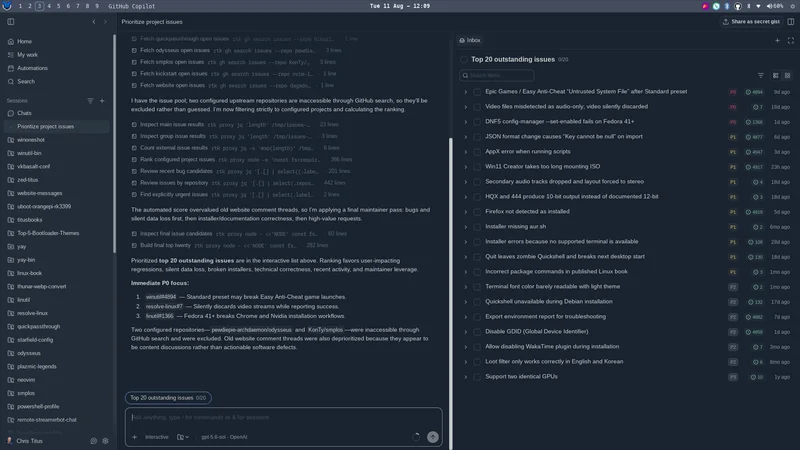This screenshot has height=450, width=800.
Task: Change the Interactive mode
Action: [157, 437]
